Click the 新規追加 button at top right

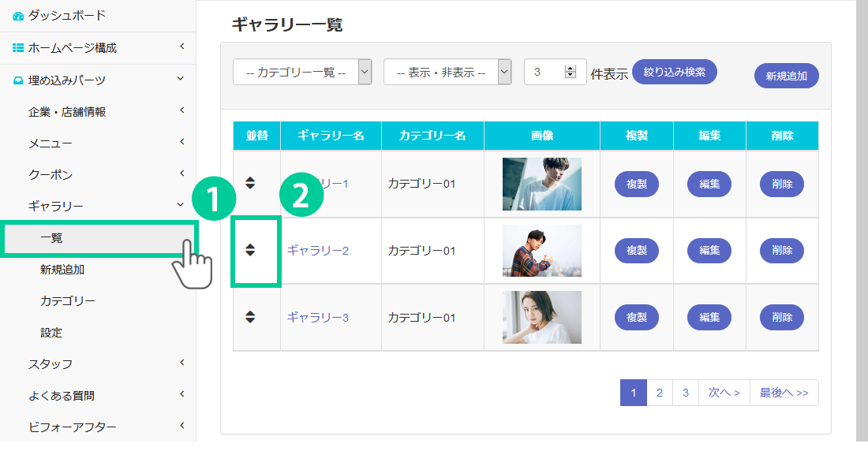[x=786, y=76]
